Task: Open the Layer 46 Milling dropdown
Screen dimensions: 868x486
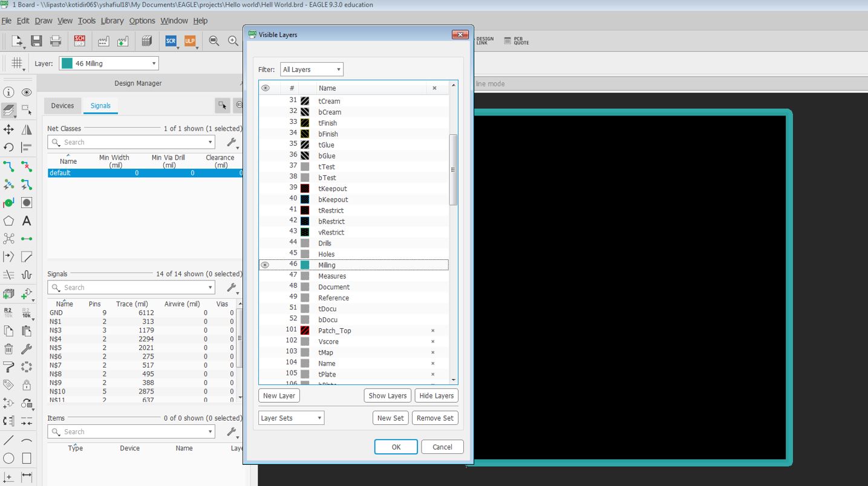Action: tap(109, 63)
